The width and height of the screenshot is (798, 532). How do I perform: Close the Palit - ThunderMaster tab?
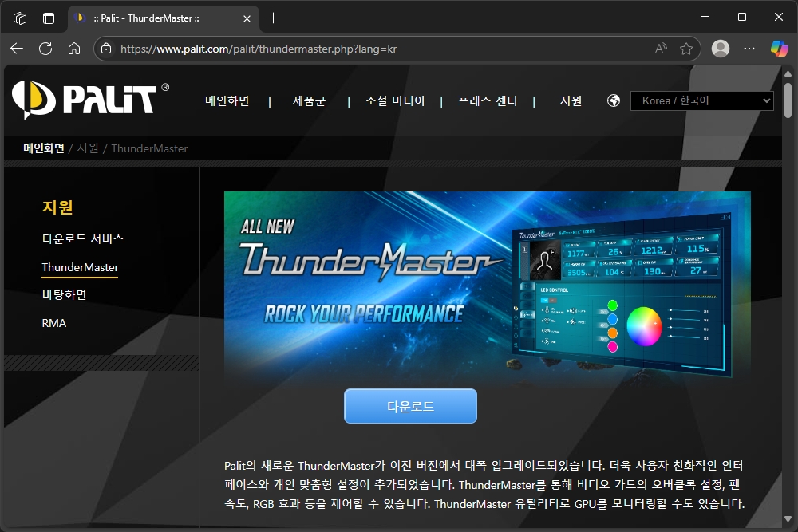coord(247,18)
